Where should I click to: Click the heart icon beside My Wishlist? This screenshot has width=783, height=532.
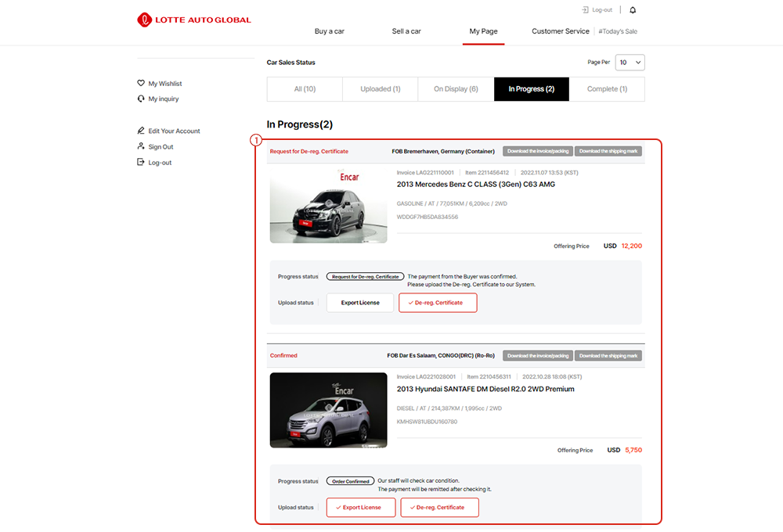coord(141,84)
